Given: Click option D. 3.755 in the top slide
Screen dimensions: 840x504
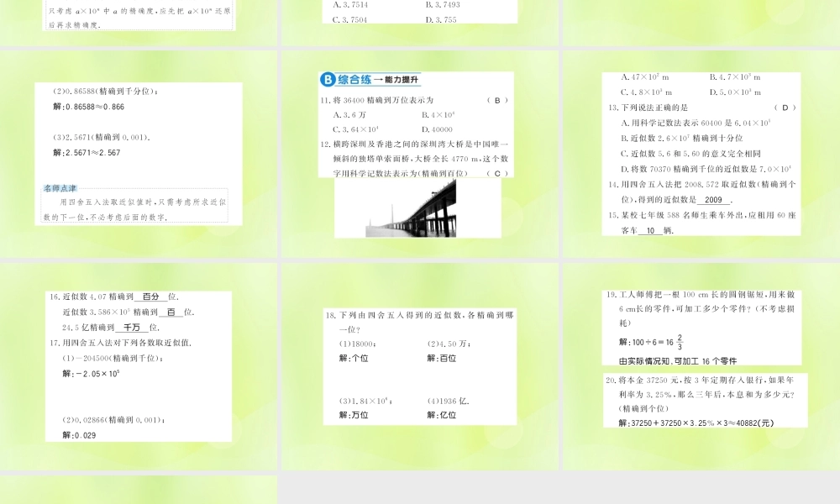Looking at the screenshot, I should click(442, 19).
